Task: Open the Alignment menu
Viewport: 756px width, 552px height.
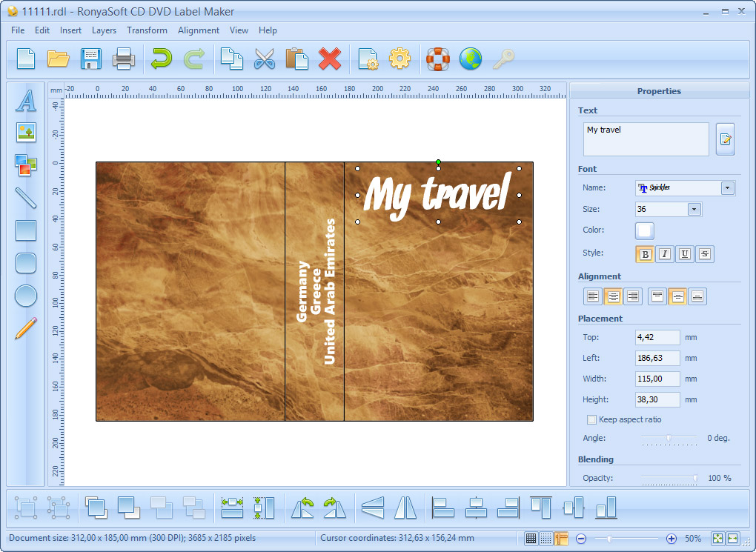Action: click(x=199, y=30)
